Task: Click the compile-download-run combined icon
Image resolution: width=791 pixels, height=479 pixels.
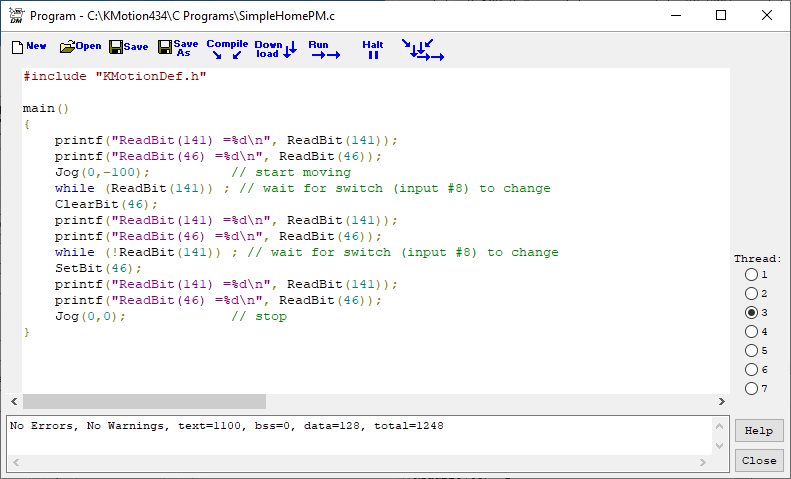Action: 422,50
